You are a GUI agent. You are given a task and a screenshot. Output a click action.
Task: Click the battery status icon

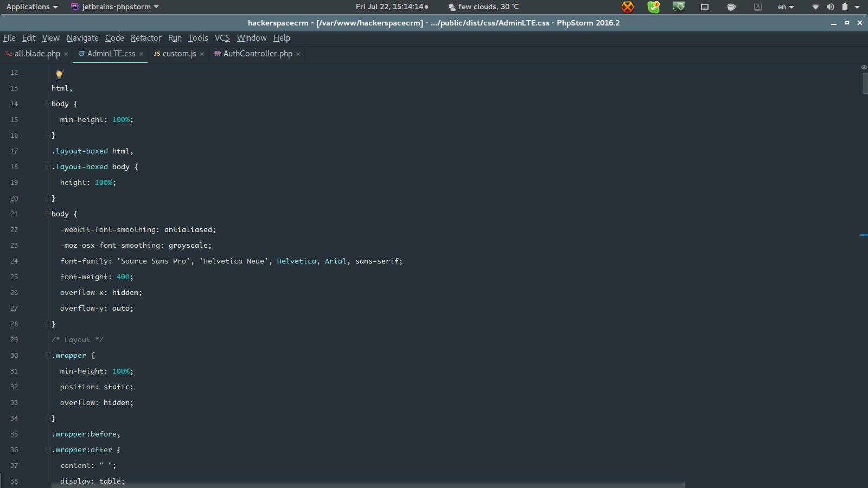click(845, 7)
